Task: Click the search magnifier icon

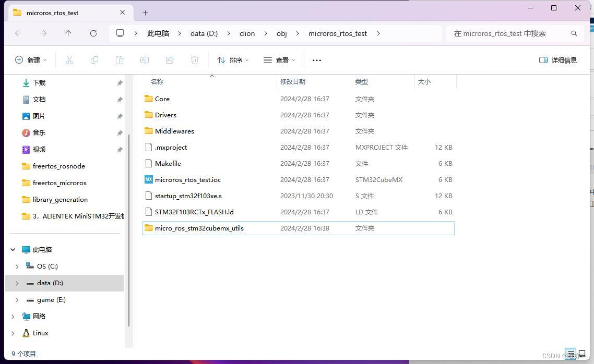Action: (x=574, y=33)
